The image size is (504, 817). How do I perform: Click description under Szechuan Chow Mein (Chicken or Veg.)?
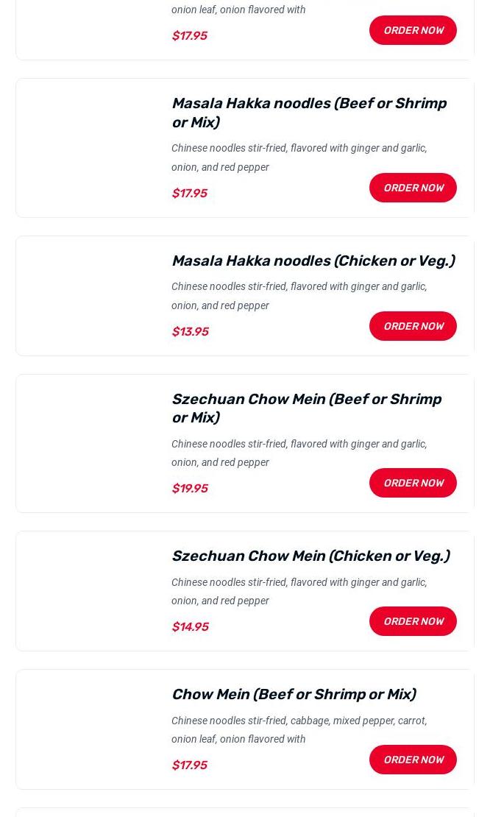pyautogui.click(x=299, y=591)
